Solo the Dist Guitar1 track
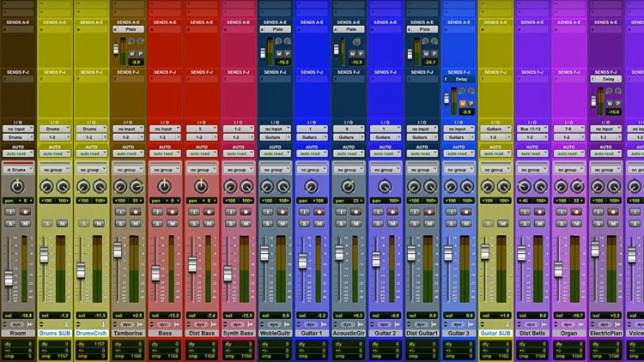Image resolution: width=644 pixels, height=362 pixels. [415, 224]
